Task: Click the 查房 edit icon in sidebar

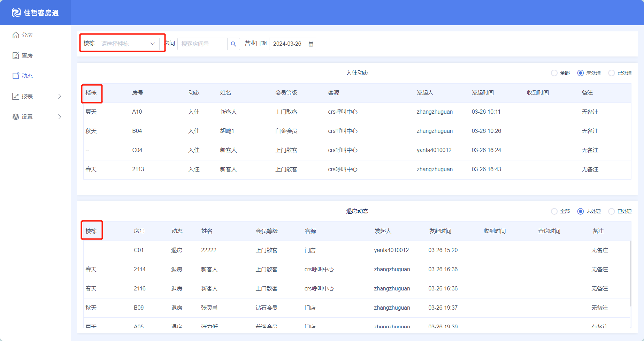Action: point(16,55)
